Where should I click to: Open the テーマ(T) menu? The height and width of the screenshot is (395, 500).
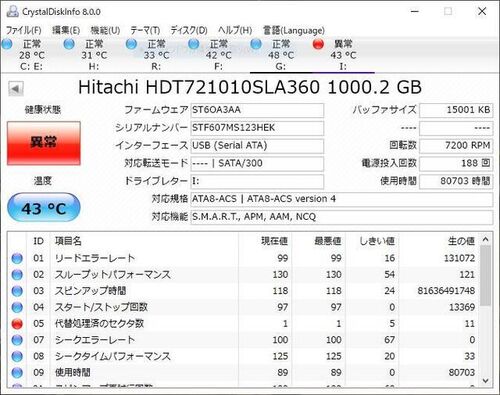click(145, 31)
